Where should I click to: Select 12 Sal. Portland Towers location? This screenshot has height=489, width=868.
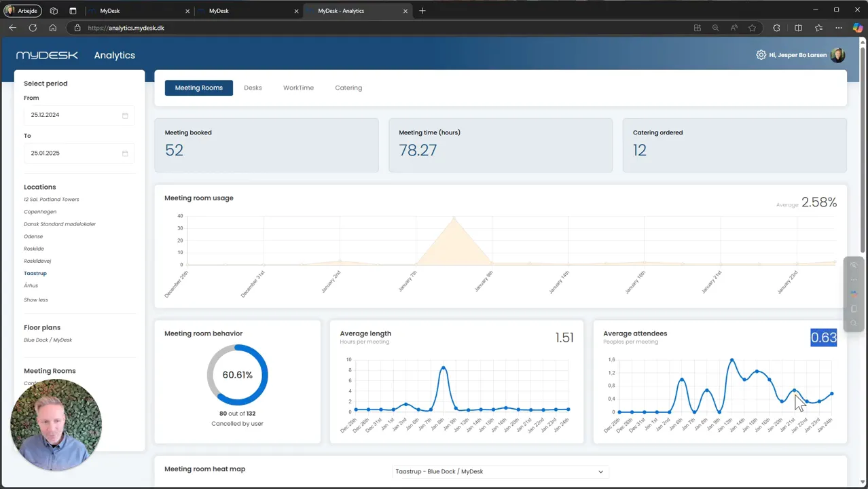(x=52, y=200)
